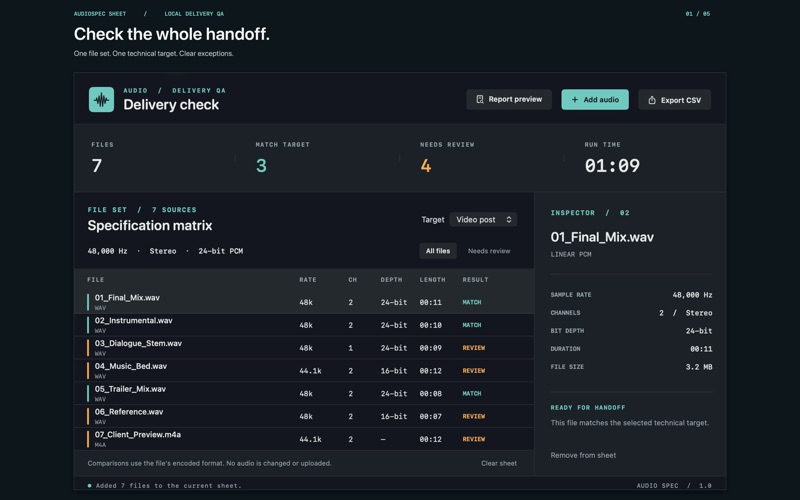Screen dimensions: 800x500
Task: Click the plus icon on Add audio
Action: pos(574,99)
